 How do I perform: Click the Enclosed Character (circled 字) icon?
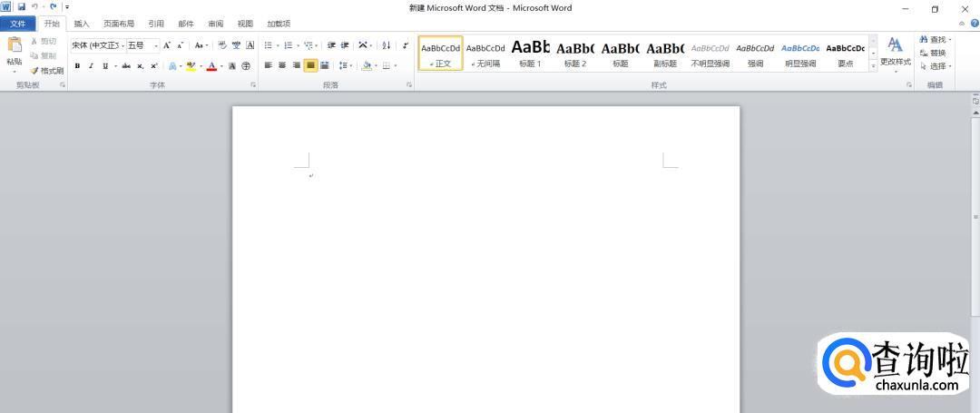[246, 65]
